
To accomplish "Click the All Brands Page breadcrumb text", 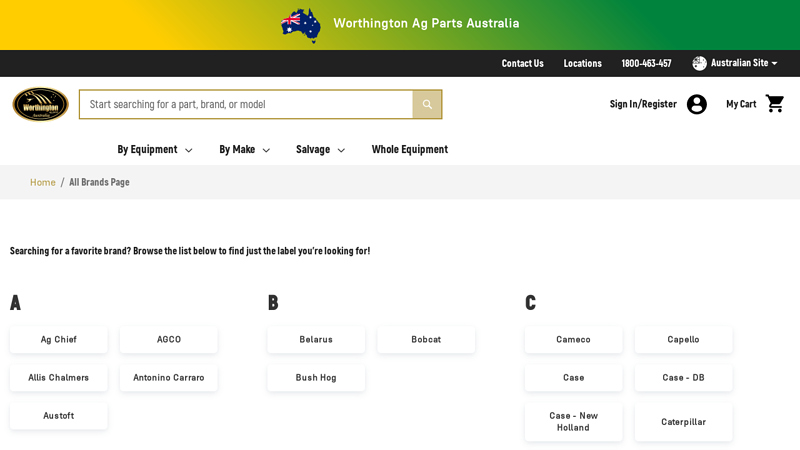I will click(x=99, y=182).
